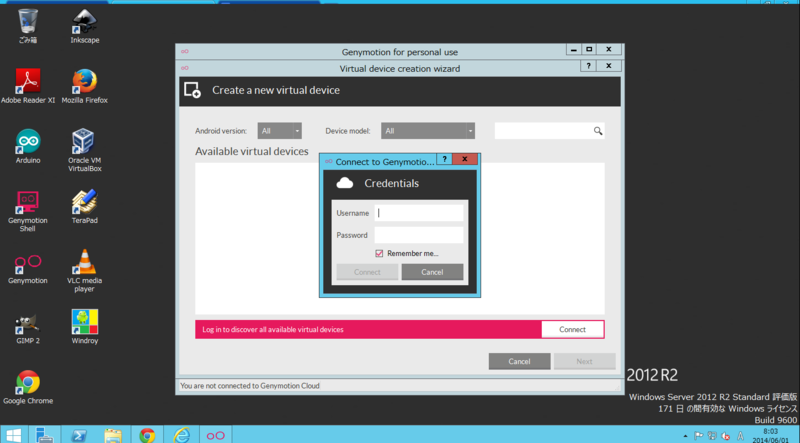The image size is (800, 443).
Task: Click the volume icon in system tray
Action: pos(726,436)
